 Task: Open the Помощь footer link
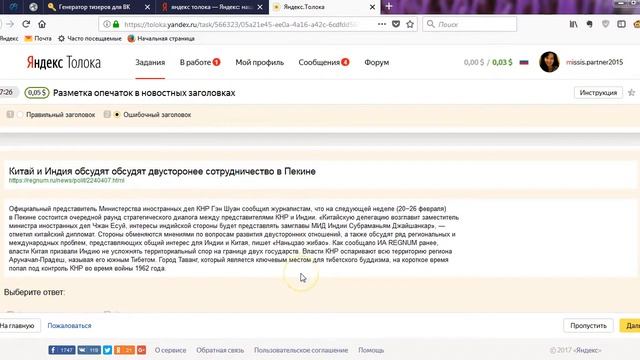click(x=371, y=350)
